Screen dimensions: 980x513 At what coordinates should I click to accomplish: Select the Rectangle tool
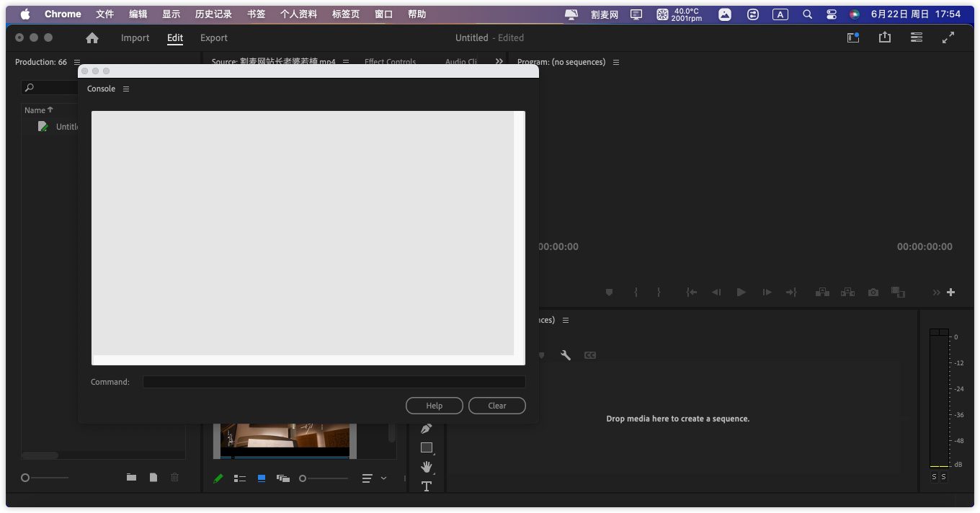(426, 447)
